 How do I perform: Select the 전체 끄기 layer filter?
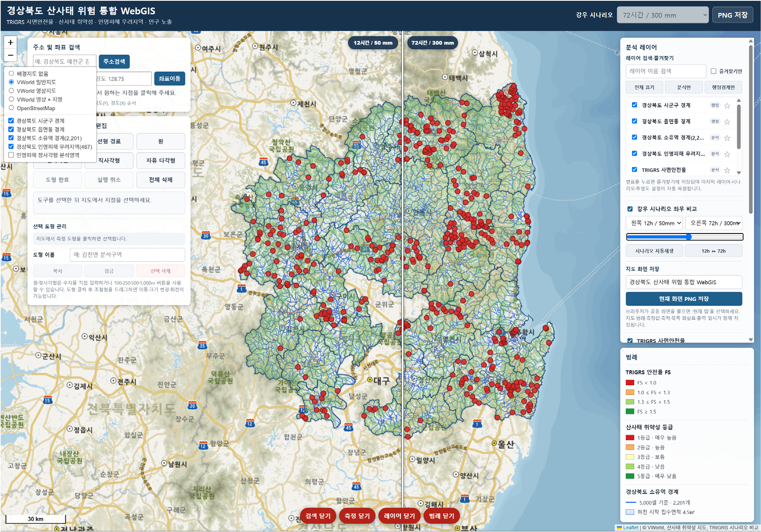644,87
